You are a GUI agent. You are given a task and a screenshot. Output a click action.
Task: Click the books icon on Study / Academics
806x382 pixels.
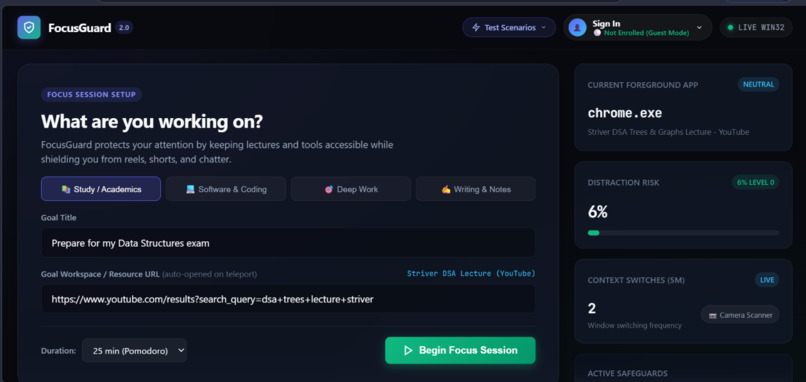point(65,189)
